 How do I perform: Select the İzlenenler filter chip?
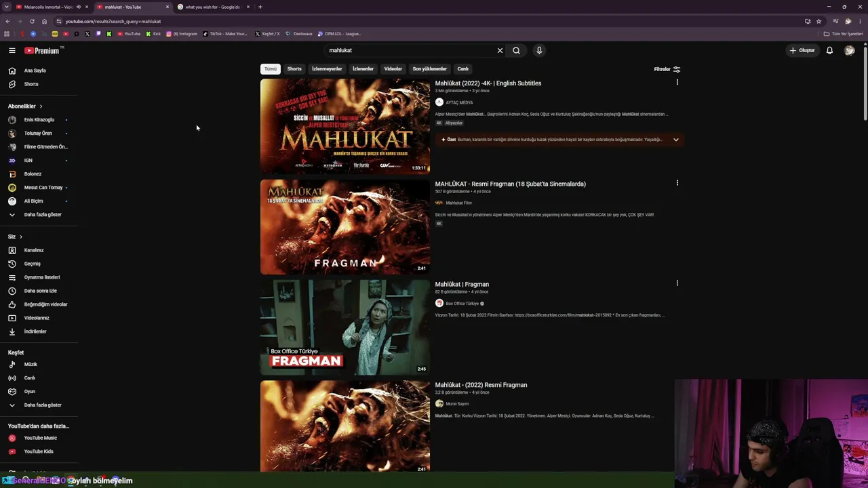click(363, 69)
